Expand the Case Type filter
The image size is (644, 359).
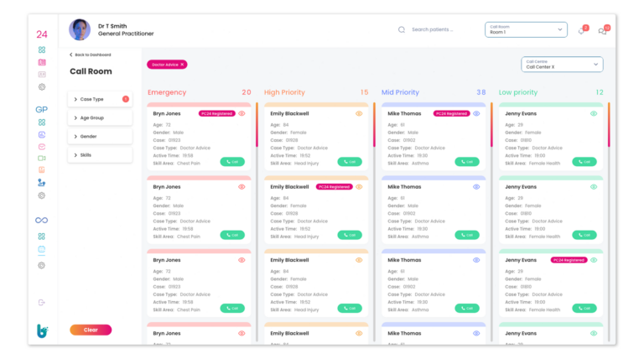(x=99, y=99)
